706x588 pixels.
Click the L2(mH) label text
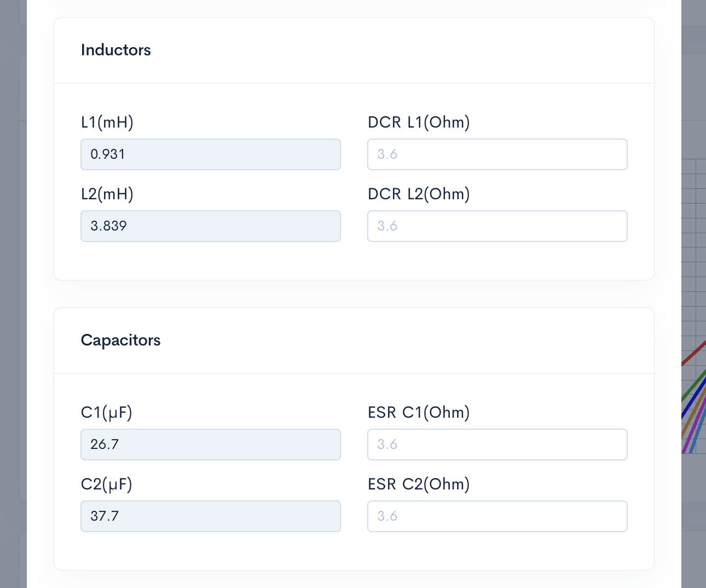click(x=107, y=194)
